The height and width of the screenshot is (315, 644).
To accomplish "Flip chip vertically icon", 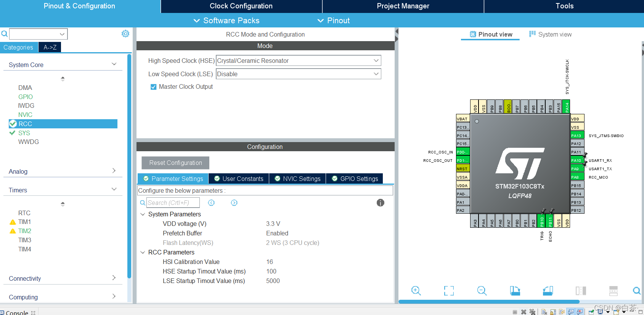I will coord(613,291).
